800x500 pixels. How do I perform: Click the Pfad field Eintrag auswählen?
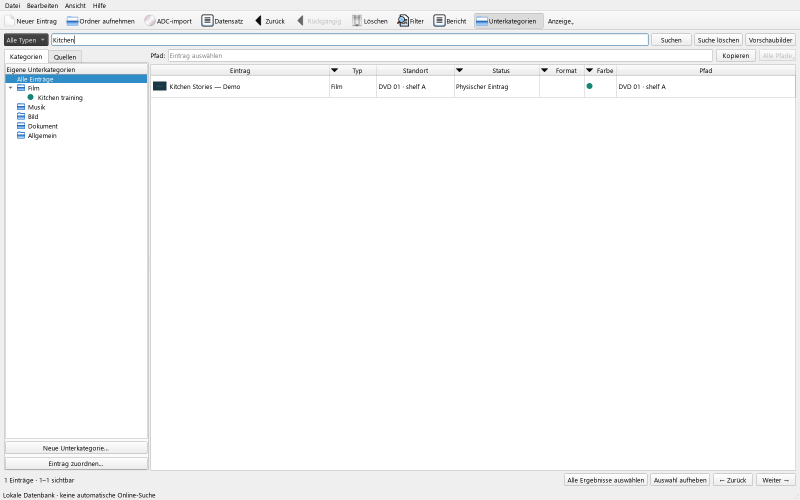[440, 56]
